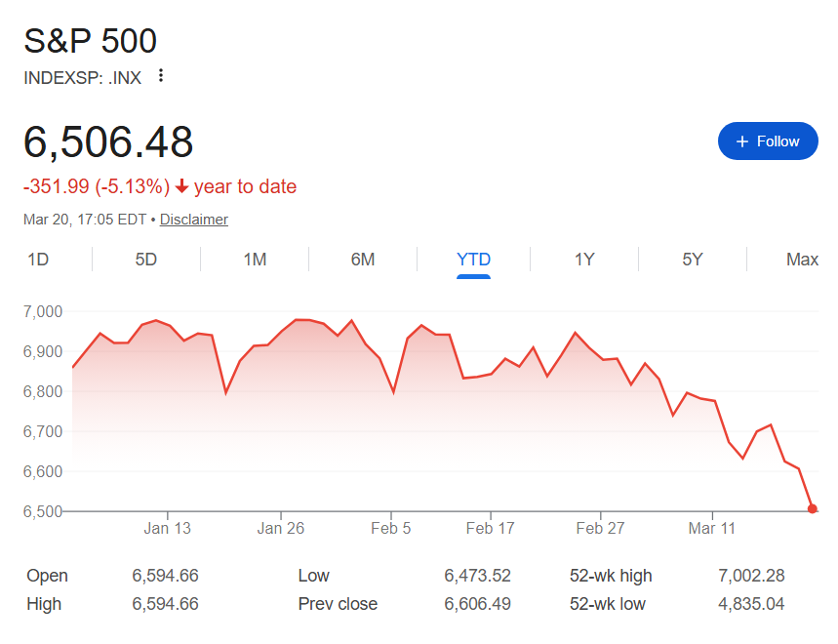Show the 5Y chart range
Image resolution: width=838 pixels, height=644 pixels.
click(x=692, y=260)
